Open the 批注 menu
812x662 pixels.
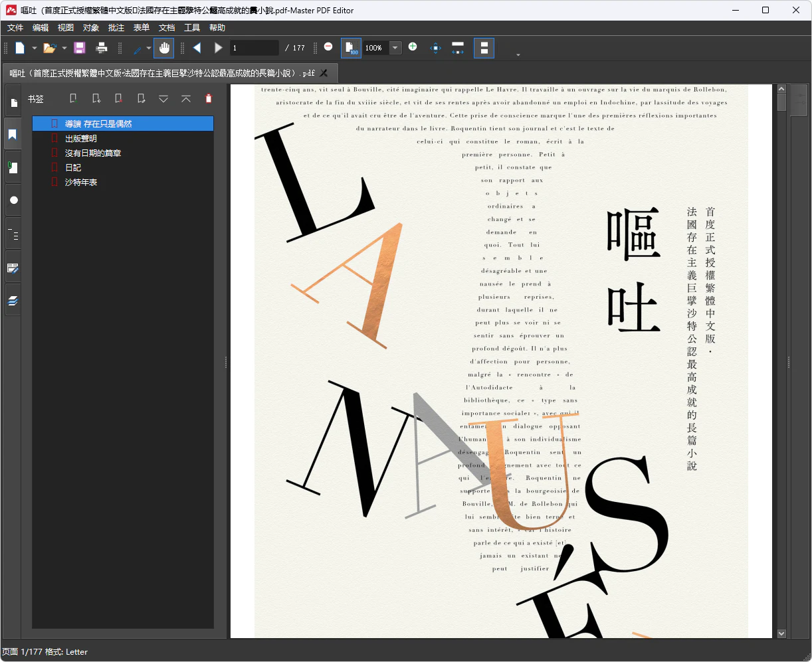tap(116, 28)
